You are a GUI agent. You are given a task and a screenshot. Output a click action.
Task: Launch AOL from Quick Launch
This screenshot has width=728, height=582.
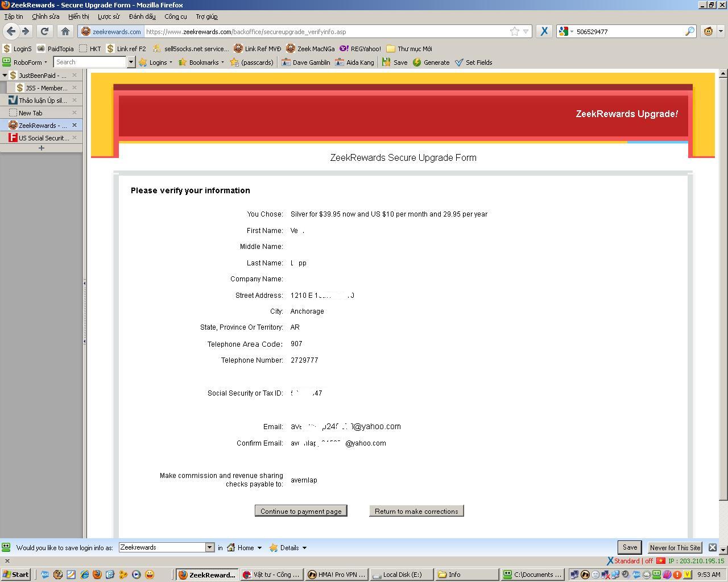pos(45,575)
